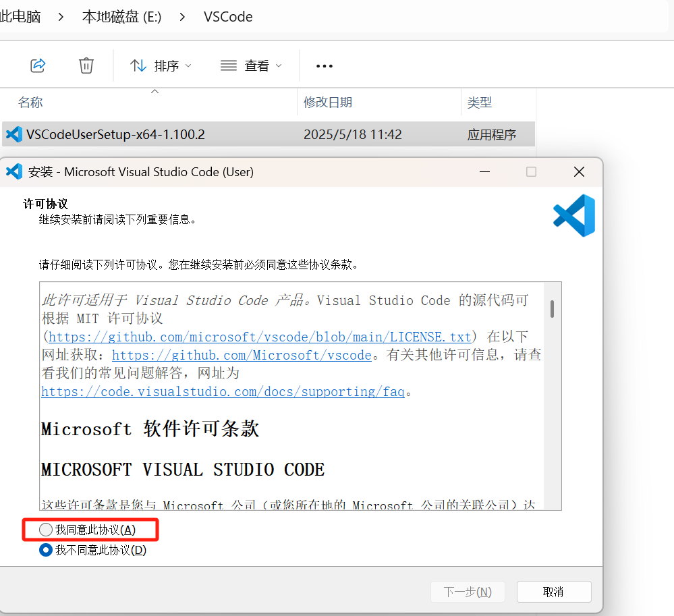674x616 pixels.
Task: Click the sort direction arrow above 名称 column
Action: [155, 91]
